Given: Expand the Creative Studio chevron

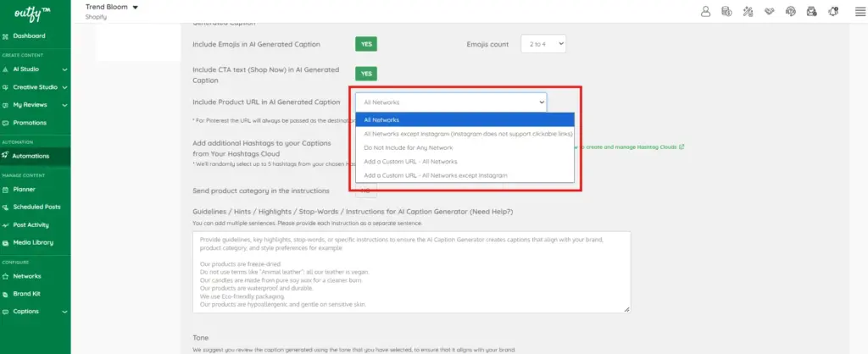Looking at the screenshot, I should click(64, 87).
